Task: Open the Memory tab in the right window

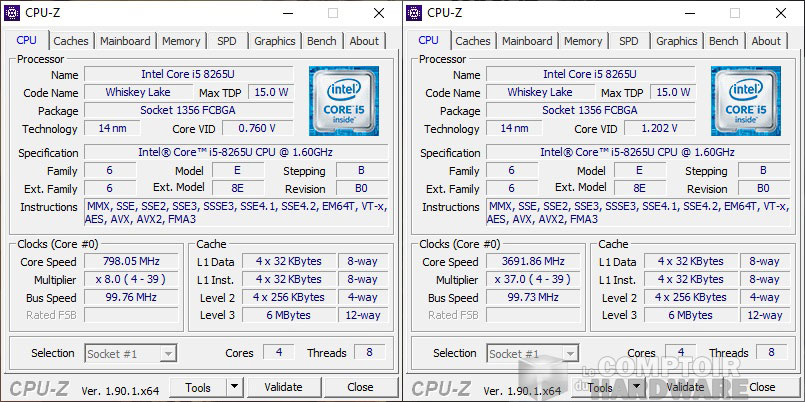Action: 583,41
